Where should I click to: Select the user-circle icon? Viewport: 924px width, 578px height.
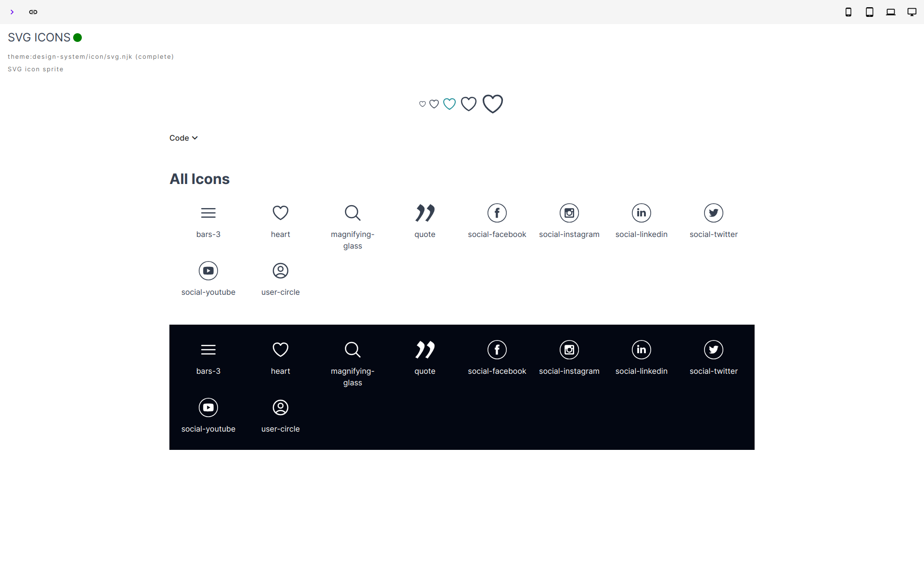pyautogui.click(x=280, y=270)
